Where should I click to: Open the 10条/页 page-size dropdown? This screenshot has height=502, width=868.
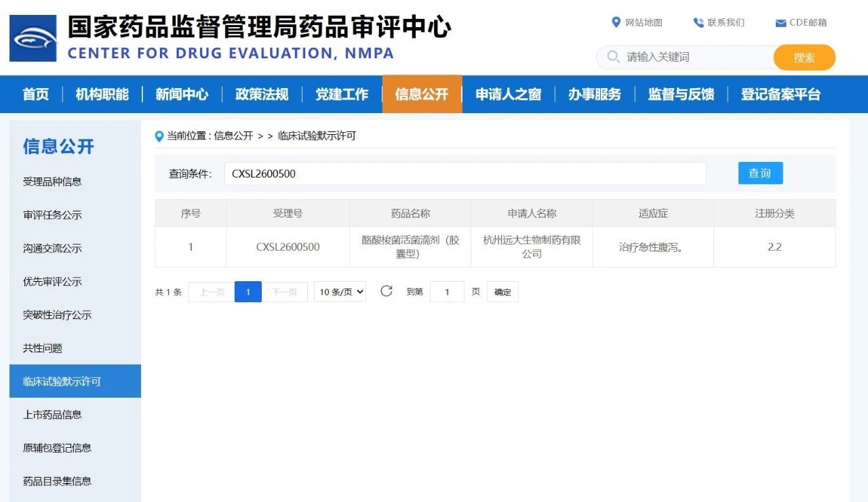coord(340,292)
